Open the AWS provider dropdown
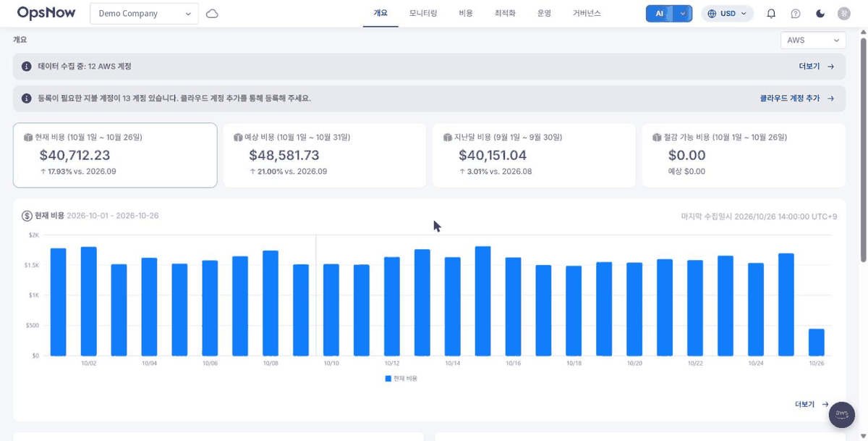Screen dimensions: 868x441 pos(813,41)
